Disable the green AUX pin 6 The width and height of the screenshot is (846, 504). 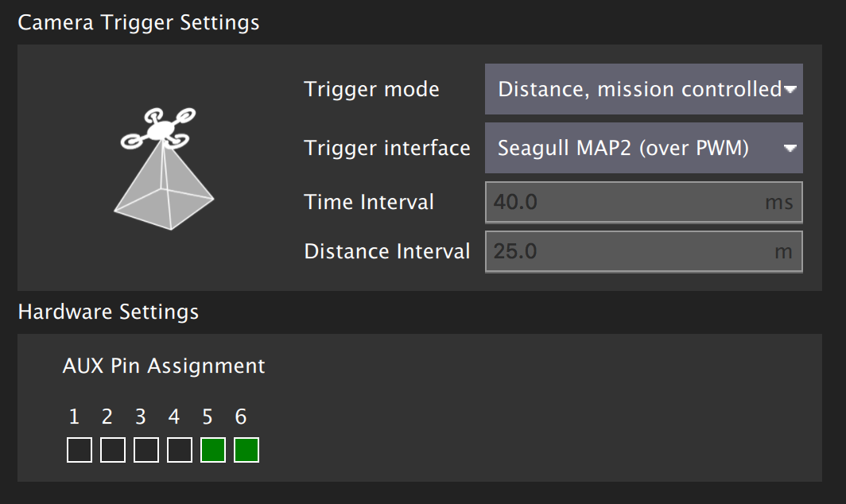pyautogui.click(x=246, y=449)
